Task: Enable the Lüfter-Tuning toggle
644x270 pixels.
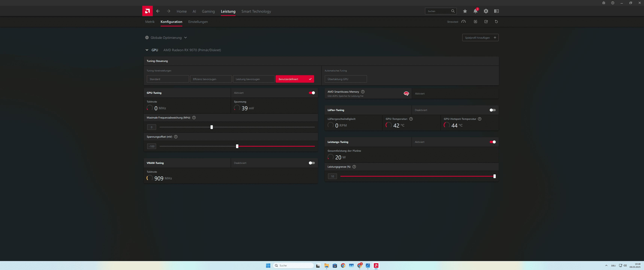Action: coord(492,110)
